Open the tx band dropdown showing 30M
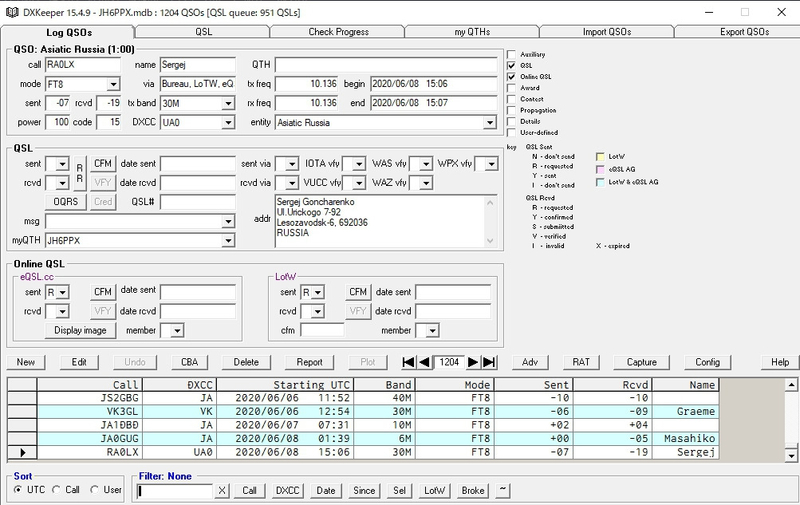The width and height of the screenshot is (800, 505). coord(228,104)
